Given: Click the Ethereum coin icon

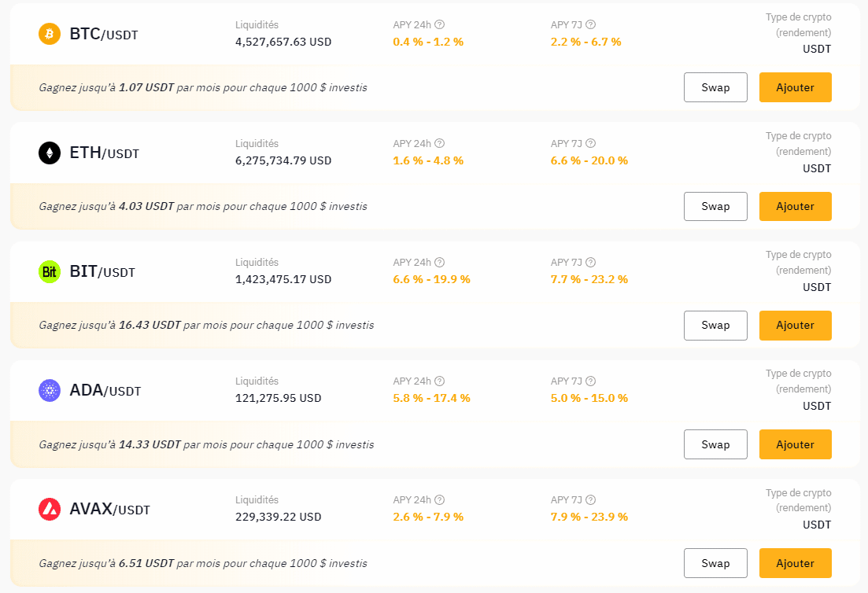Looking at the screenshot, I should pos(50,153).
